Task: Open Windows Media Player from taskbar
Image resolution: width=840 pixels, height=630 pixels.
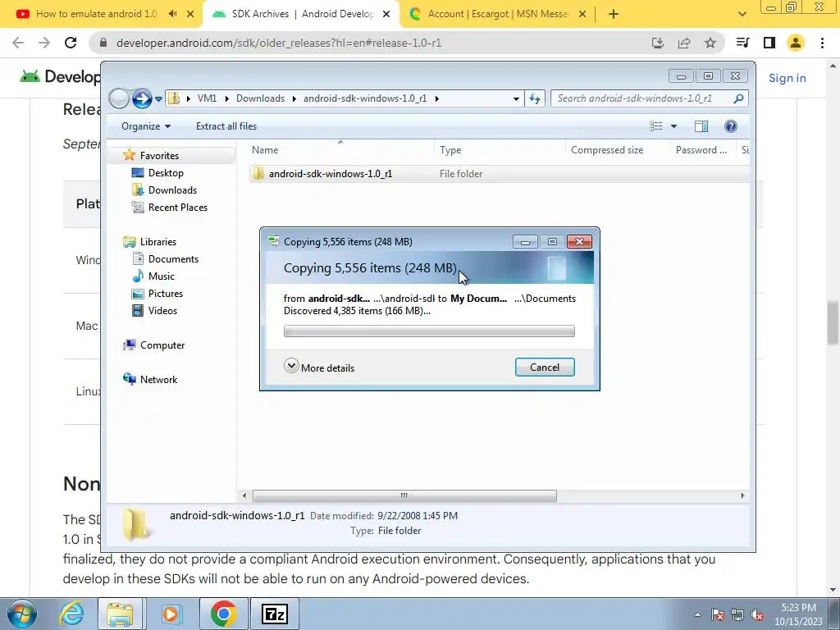Action: pyautogui.click(x=171, y=614)
